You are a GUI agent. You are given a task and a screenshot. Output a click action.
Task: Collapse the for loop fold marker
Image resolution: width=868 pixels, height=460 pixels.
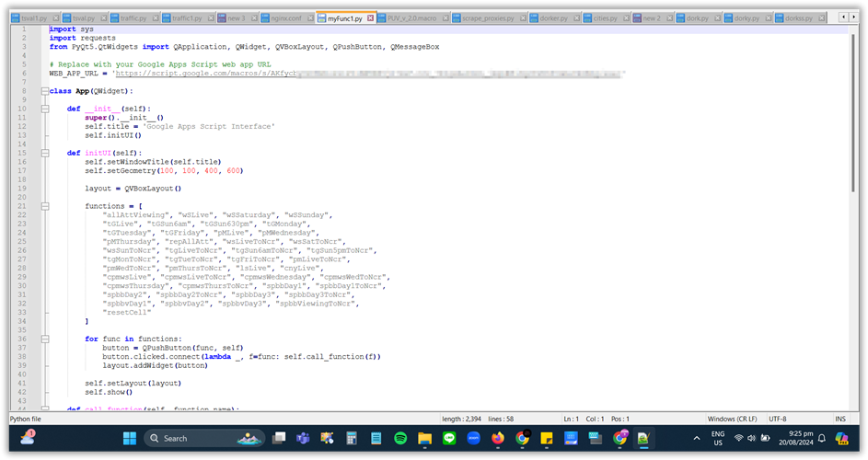pyautogui.click(x=45, y=339)
